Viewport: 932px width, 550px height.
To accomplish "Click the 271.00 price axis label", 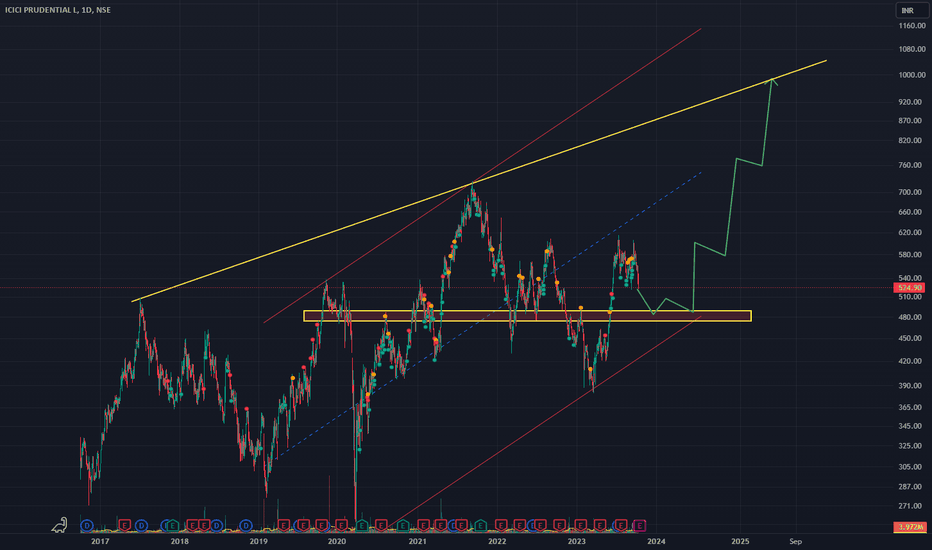I will 911,506.
